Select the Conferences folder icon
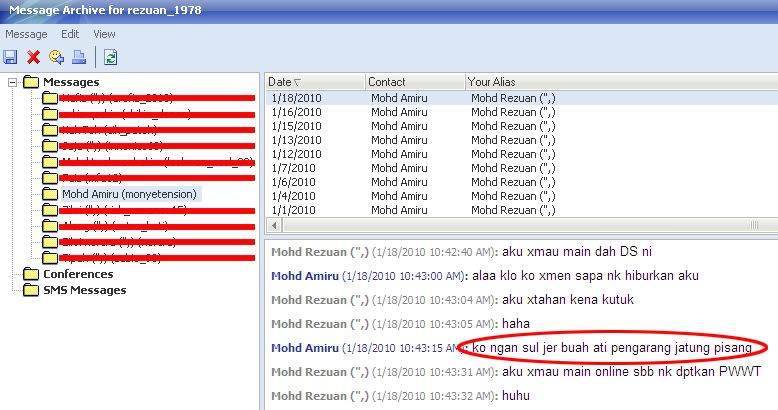 31,274
